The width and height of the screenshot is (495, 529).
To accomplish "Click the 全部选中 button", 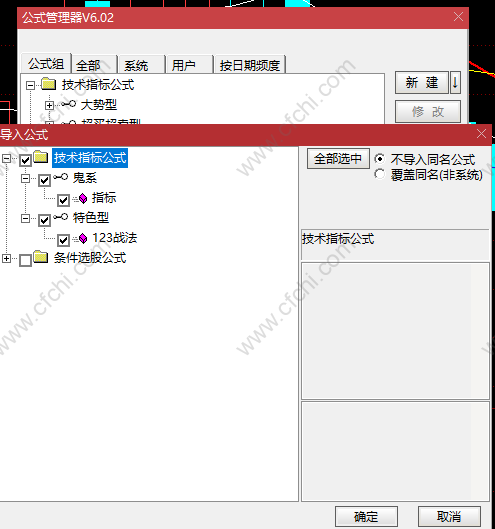I will pos(338,159).
